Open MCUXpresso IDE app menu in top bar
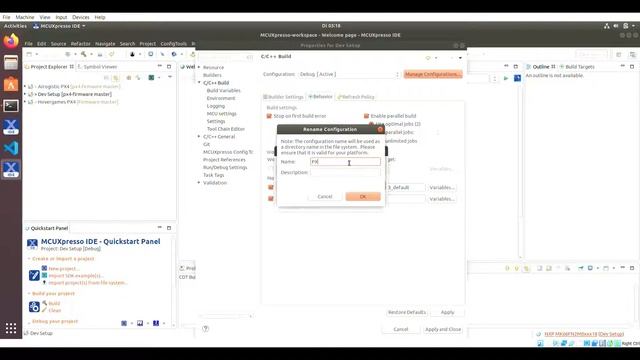The image size is (640, 360). point(60,26)
